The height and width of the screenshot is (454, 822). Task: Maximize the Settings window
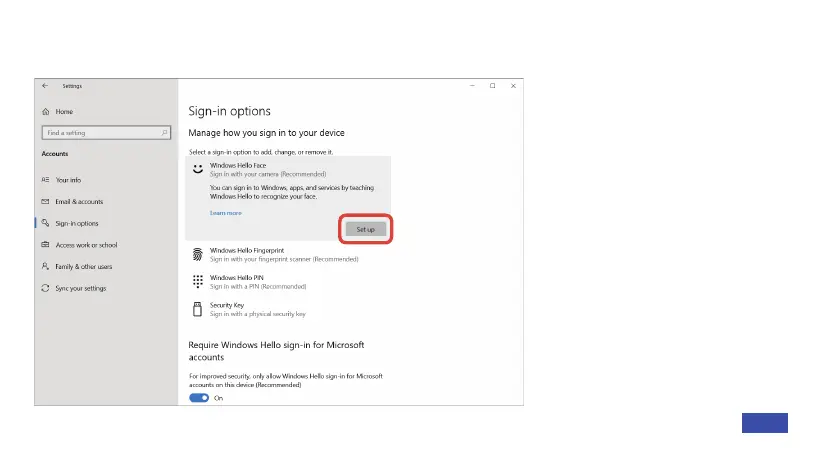pos(492,85)
